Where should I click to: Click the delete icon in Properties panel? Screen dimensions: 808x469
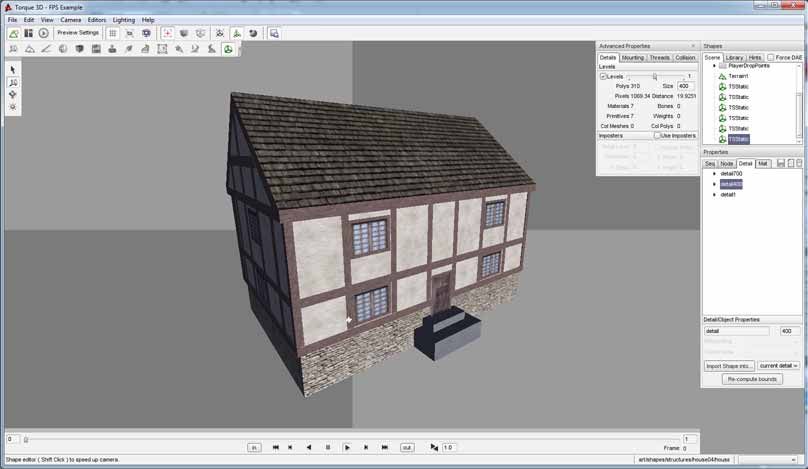tap(799, 163)
